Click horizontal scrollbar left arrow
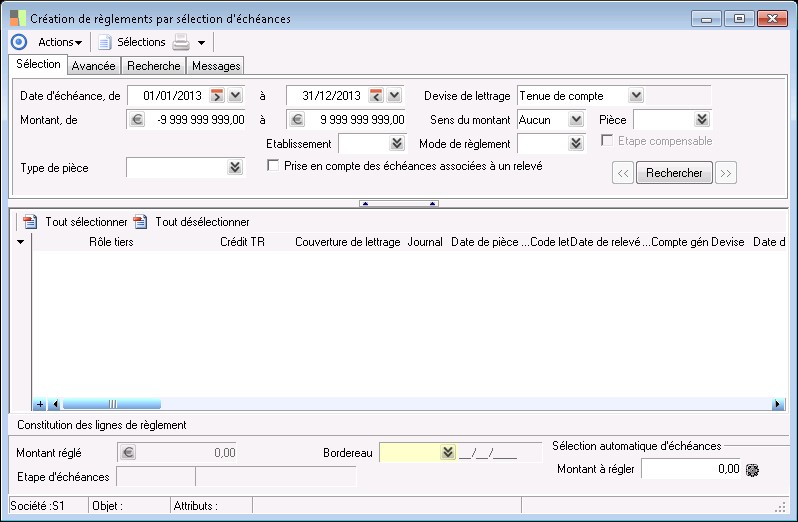798x522 pixels. (x=54, y=404)
